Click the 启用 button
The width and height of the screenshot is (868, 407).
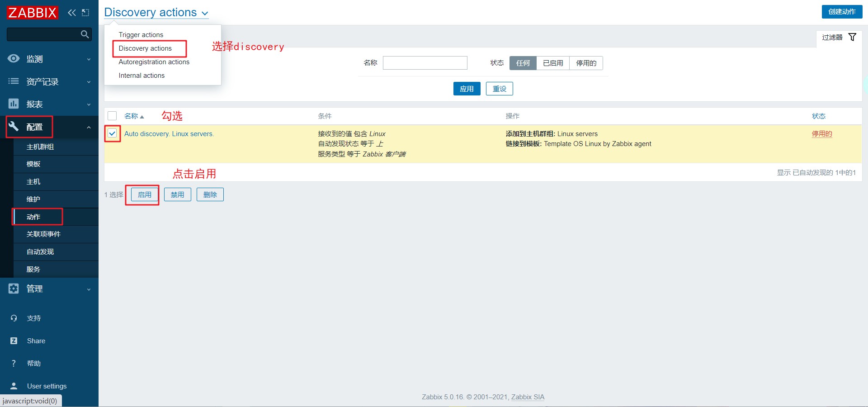[145, 194]
